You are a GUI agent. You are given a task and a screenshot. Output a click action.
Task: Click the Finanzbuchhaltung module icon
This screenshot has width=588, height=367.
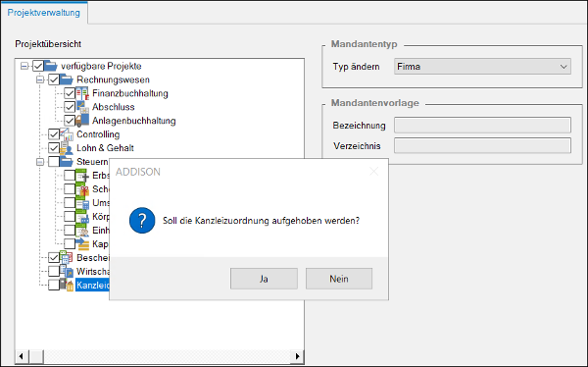tap(82, 93)
